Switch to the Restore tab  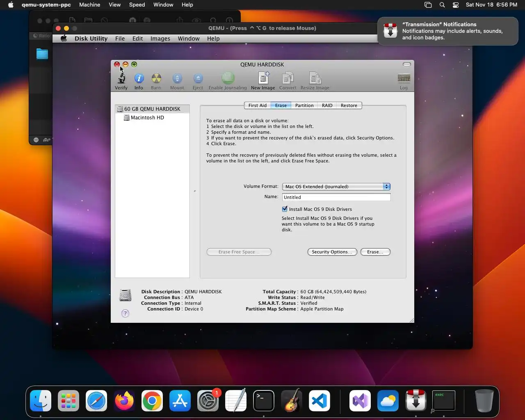pos(349,105)
